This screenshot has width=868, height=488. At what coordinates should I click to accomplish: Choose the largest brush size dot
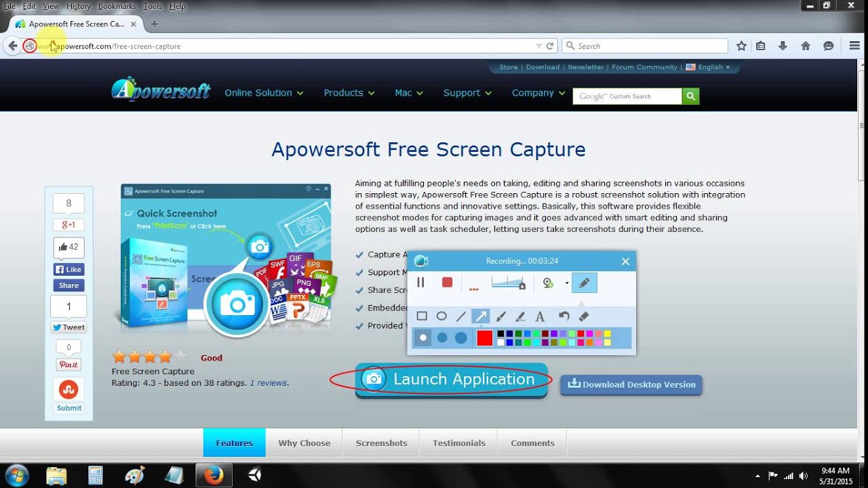[x=461, y=338]
